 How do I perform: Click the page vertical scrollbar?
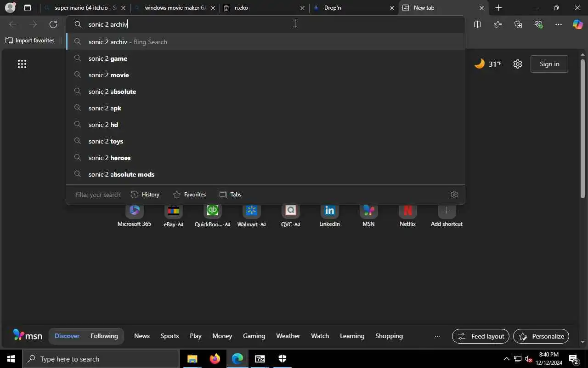click(583, 129)
